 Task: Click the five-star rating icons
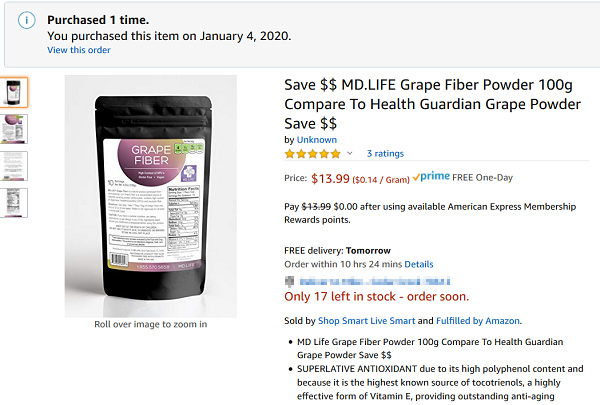[312, 154]
